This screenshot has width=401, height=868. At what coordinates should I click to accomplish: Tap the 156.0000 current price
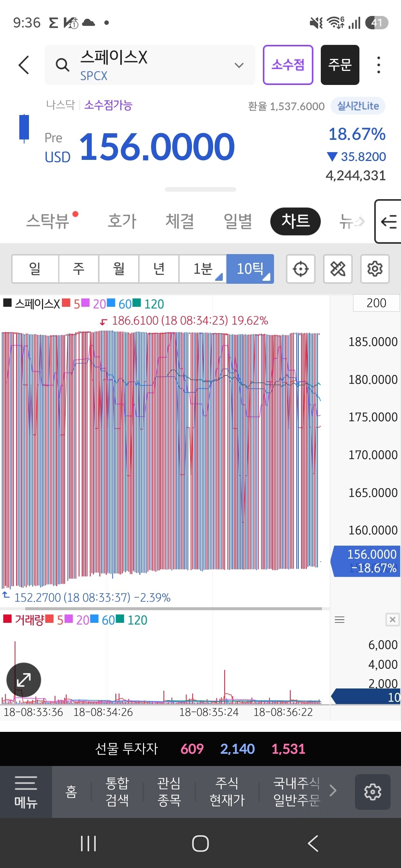point(157,147)
